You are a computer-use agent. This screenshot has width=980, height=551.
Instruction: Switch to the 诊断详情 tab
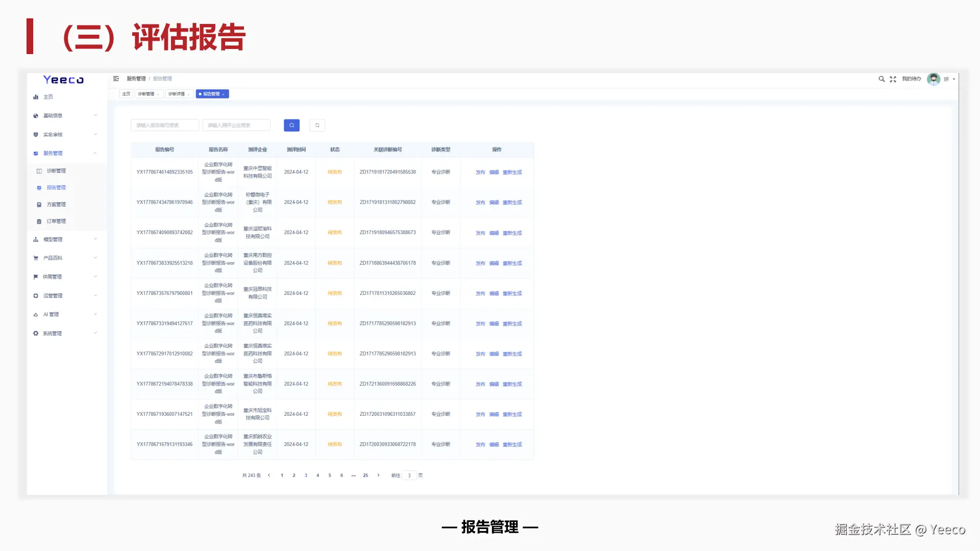(x=177, y=94)
